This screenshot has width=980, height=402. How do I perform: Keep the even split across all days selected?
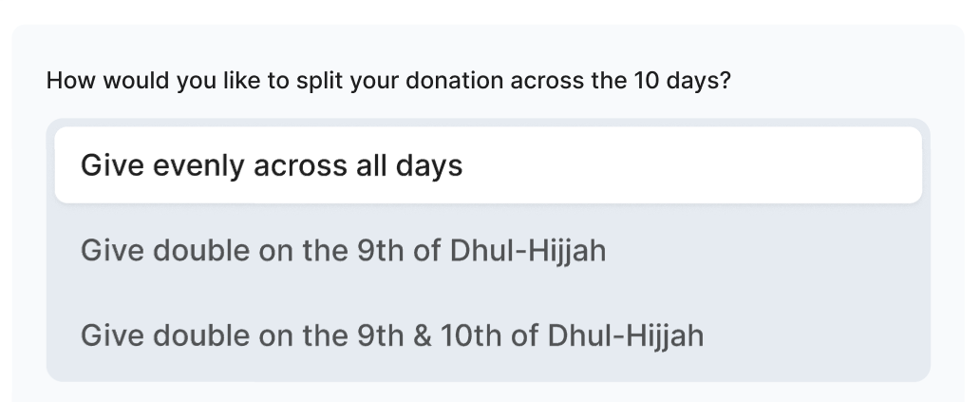(x=488, y=165)
